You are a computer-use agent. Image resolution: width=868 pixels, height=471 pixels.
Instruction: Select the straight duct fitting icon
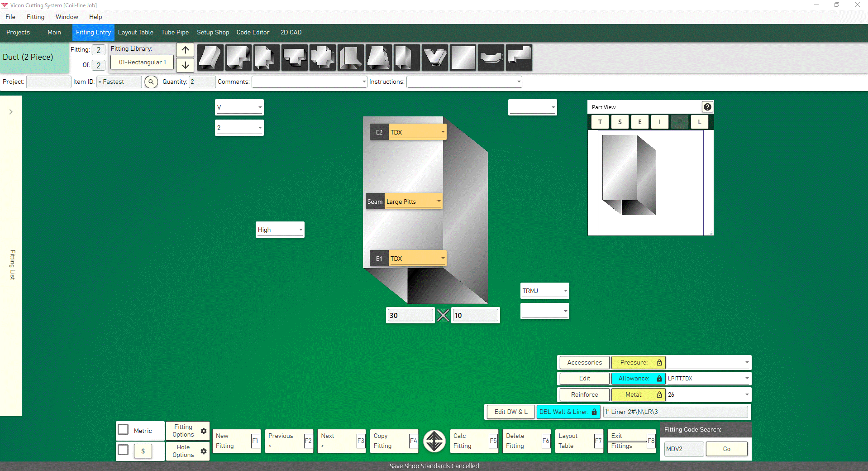pos(210,58)
